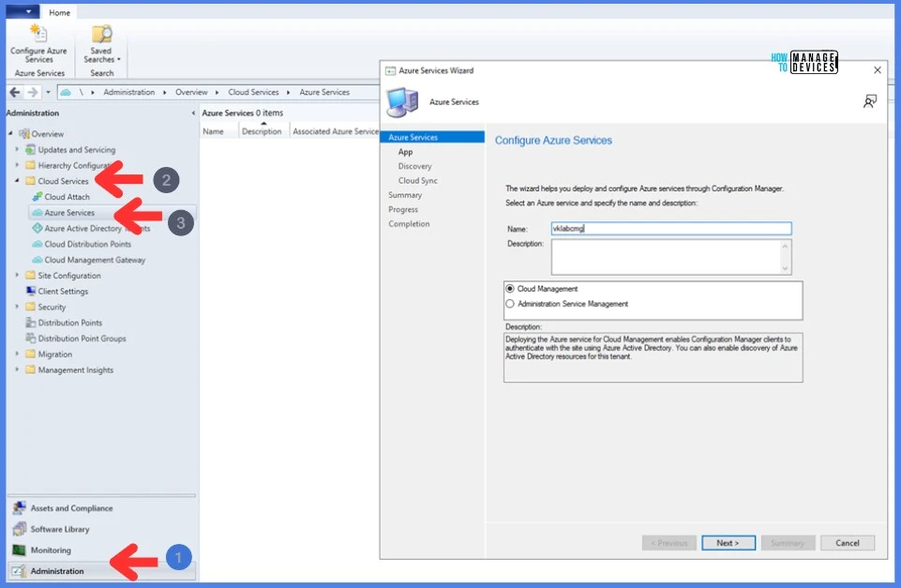
Task: Go back with the navigation back arrow
Action: [15, 92]
